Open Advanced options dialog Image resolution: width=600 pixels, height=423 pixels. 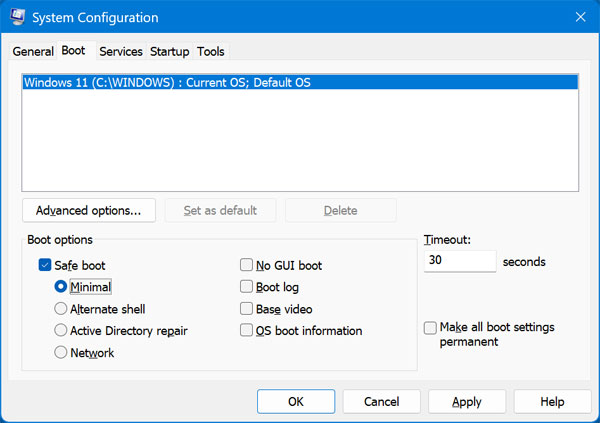point(89,210)
